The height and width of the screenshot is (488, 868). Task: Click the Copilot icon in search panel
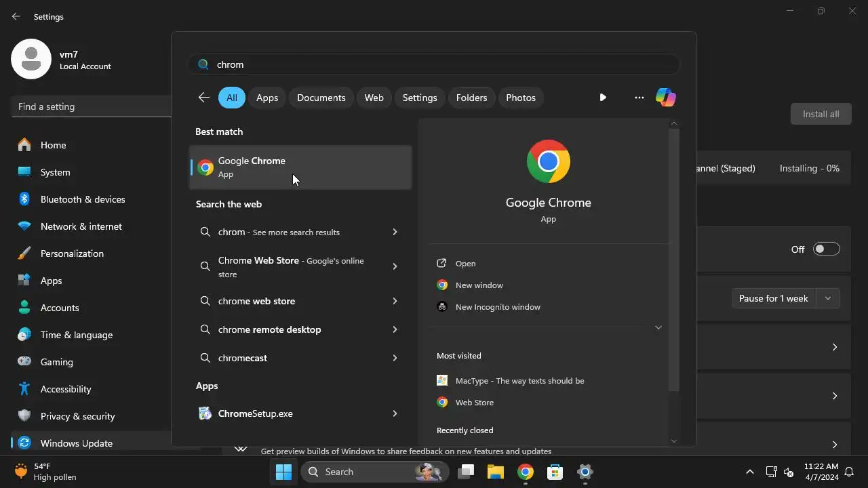665,98
